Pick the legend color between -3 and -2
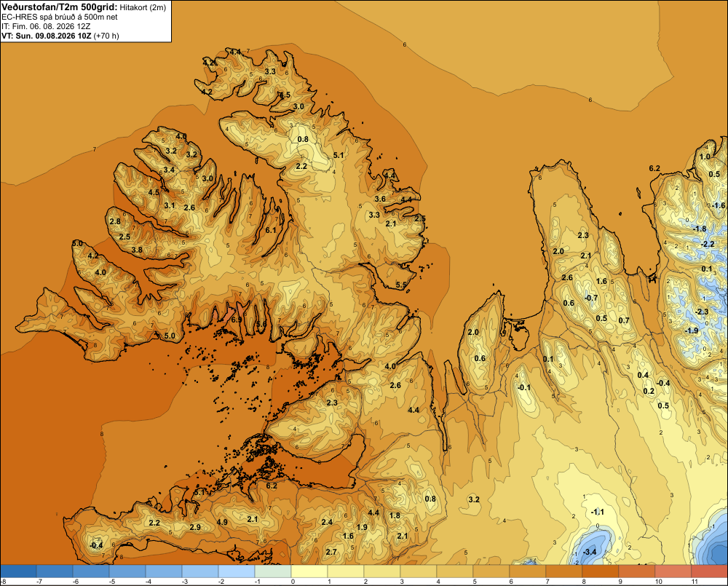Image resolution: width=728 pixels, height=586 pixels. [200, 571]
